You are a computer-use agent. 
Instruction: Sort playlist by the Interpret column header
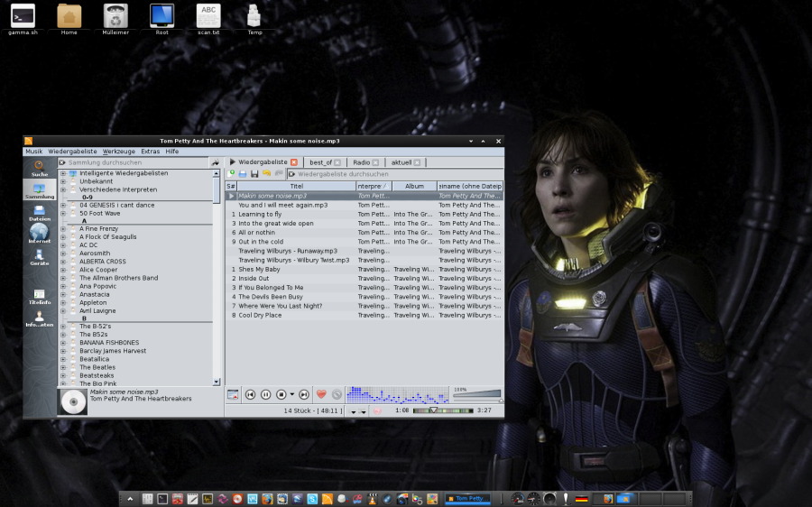(374, 186)
